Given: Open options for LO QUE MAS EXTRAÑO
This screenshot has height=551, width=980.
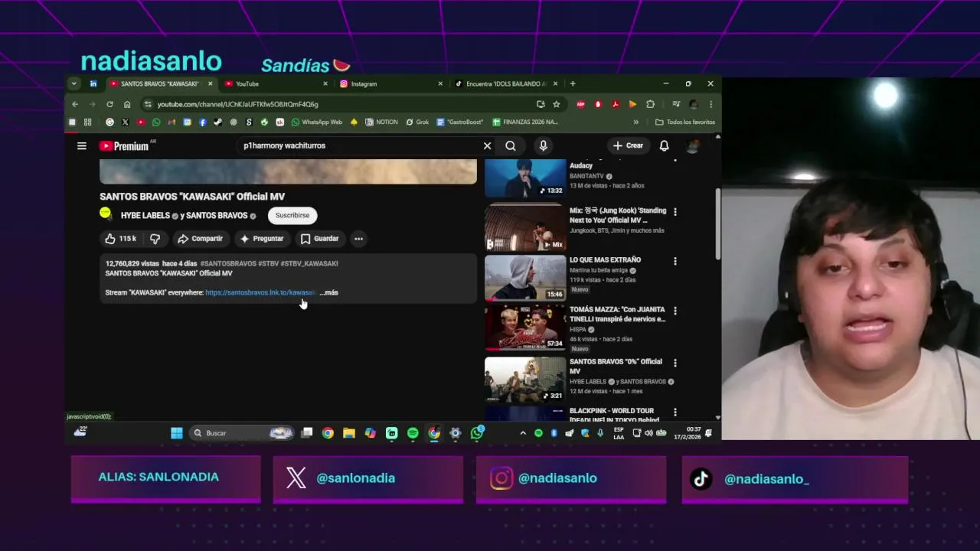Looking at the screenshot, I should (x=675, y=261).
